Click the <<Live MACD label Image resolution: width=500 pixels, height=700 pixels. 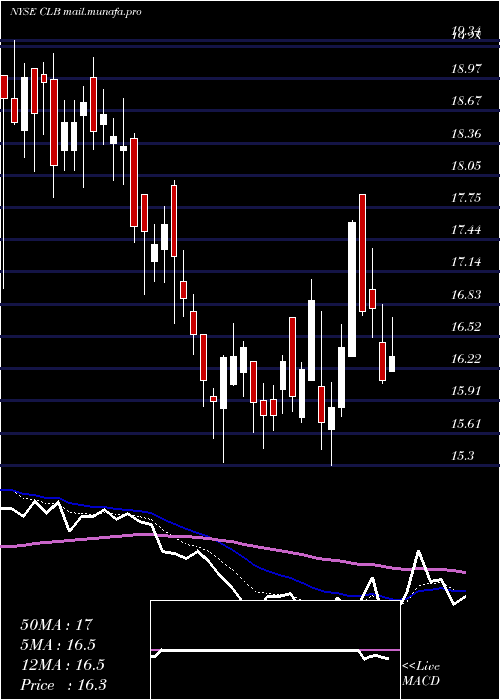421,674
